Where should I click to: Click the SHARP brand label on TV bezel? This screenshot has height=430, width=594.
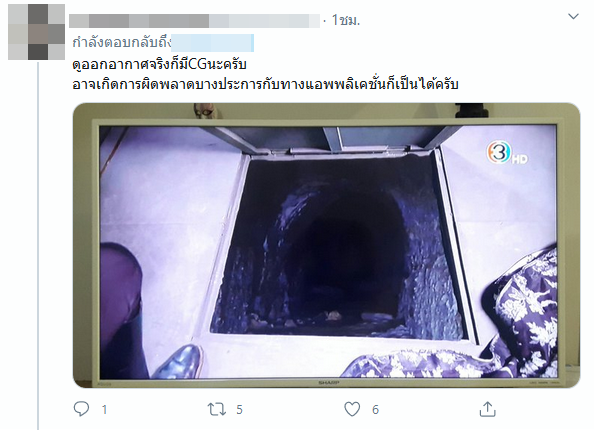click(328, 383)
